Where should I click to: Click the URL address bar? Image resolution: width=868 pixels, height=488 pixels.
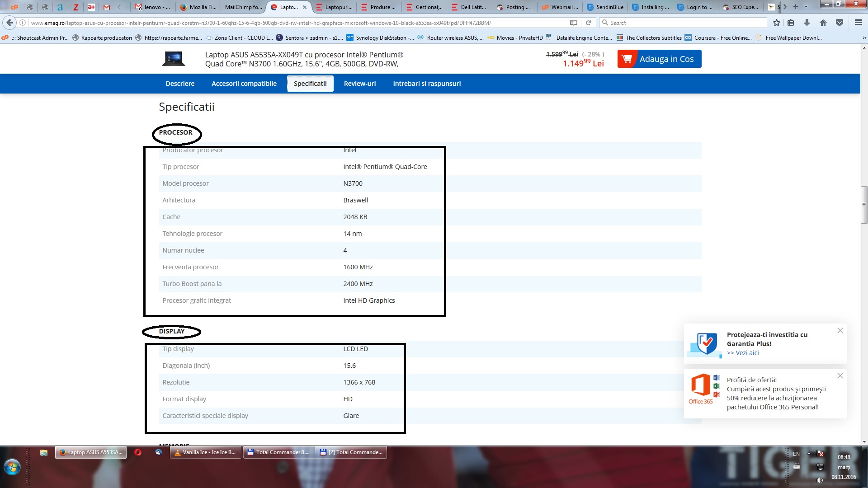pyautogui.click(x=298, y=23)
